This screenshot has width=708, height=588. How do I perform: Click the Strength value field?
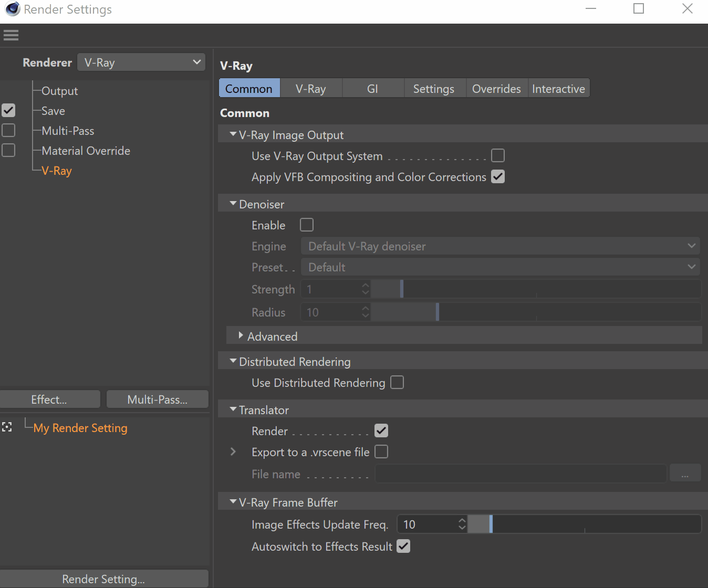click(330, 289)
